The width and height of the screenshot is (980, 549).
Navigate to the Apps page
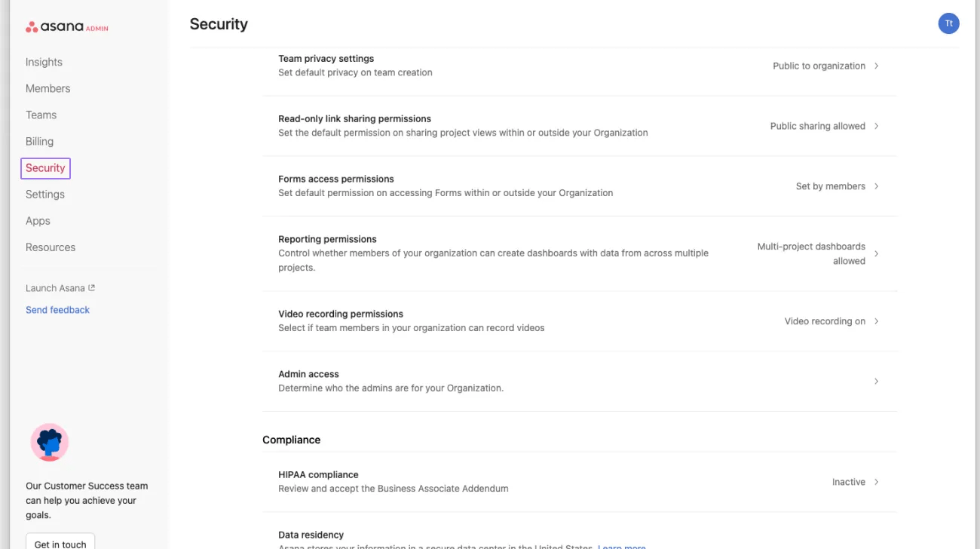point(38,221)
